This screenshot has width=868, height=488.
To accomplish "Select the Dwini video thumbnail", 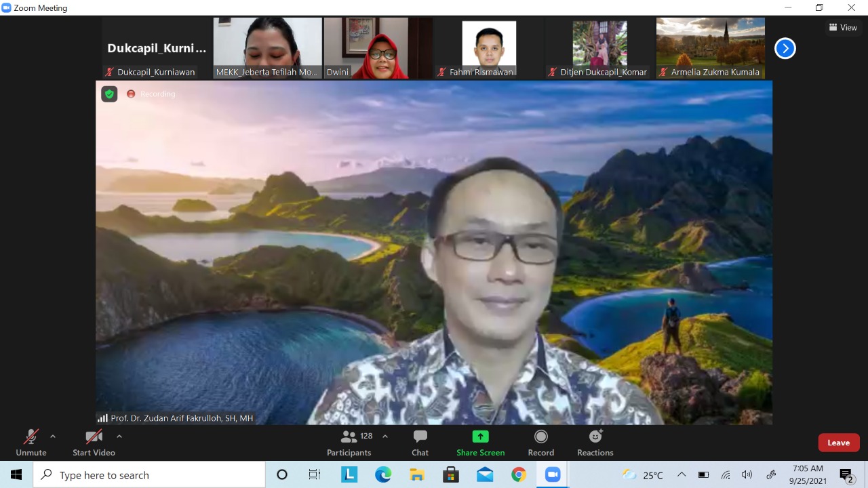I will coord(378,48).
